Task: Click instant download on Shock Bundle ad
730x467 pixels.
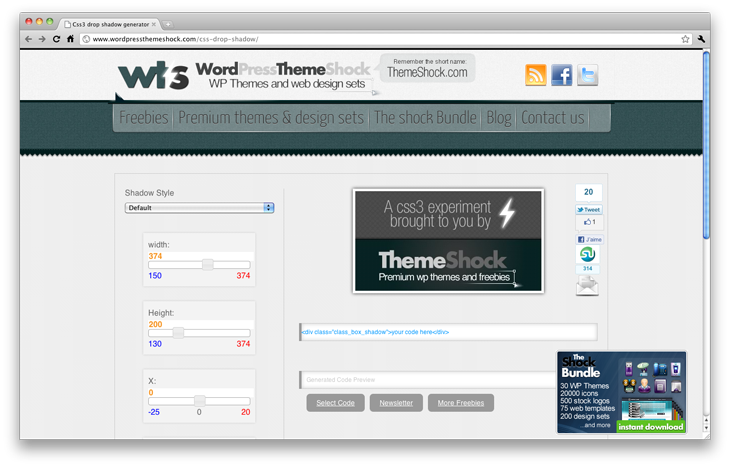Action: pos(650,426)
